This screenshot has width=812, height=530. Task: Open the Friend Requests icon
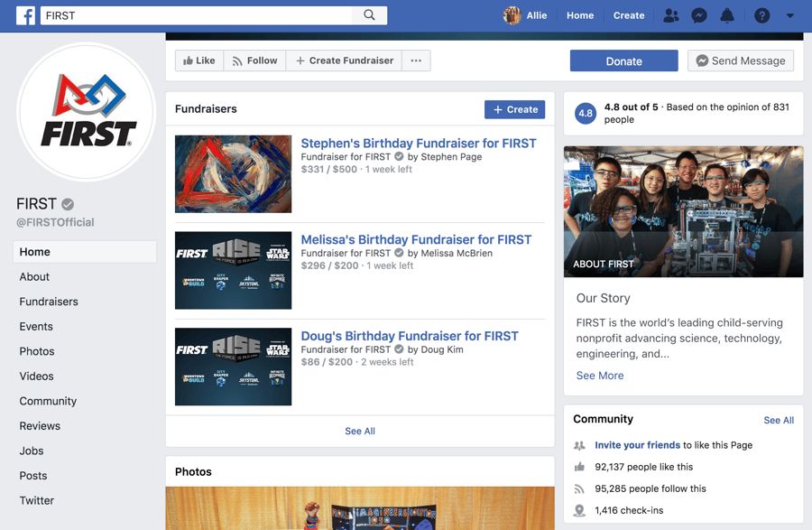tap(670, 15)
